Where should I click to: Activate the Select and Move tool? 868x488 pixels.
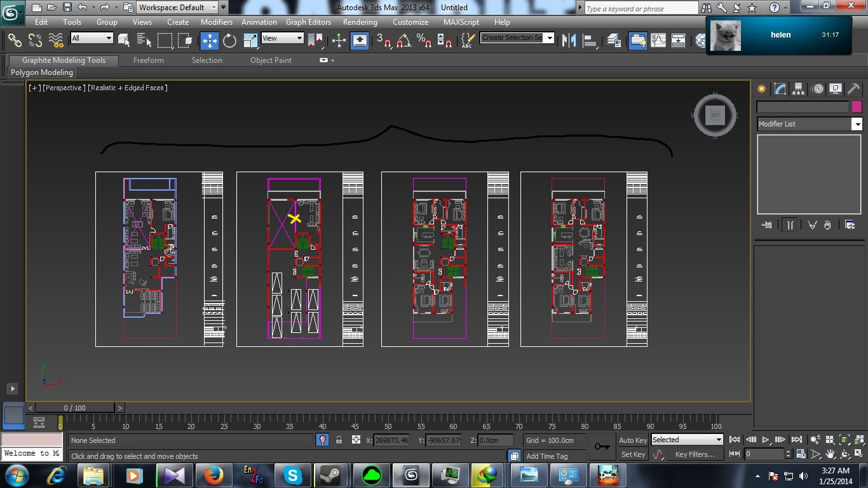(x=209, y=41)
